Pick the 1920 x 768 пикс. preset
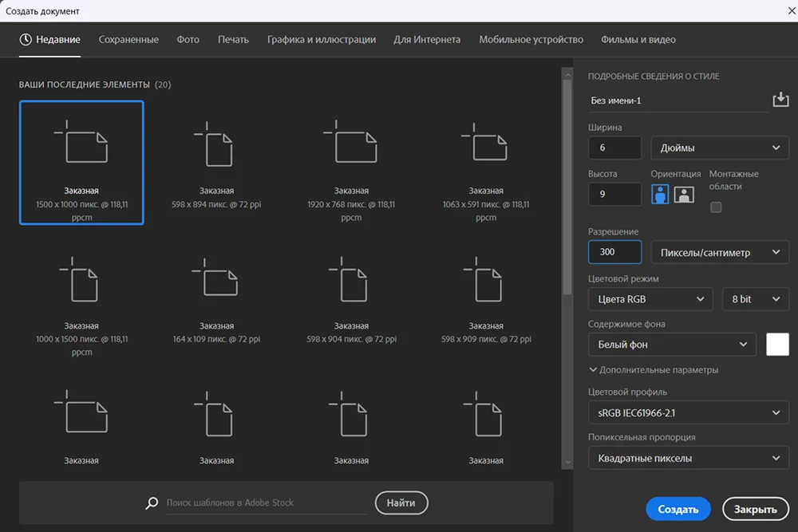Screen dimensions: 798x532 (x=351, y=162)
